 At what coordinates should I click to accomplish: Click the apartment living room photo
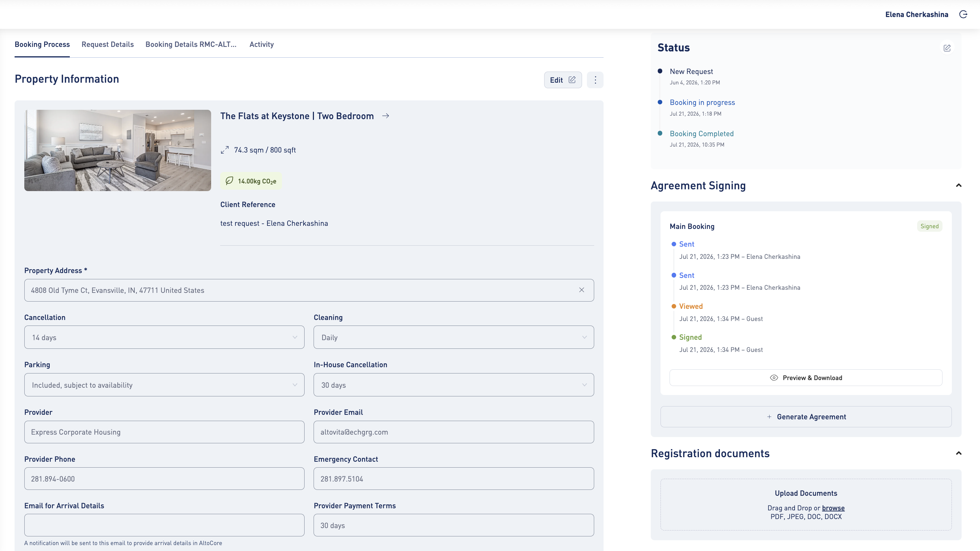pyautogui.click(x=118, y=150)
